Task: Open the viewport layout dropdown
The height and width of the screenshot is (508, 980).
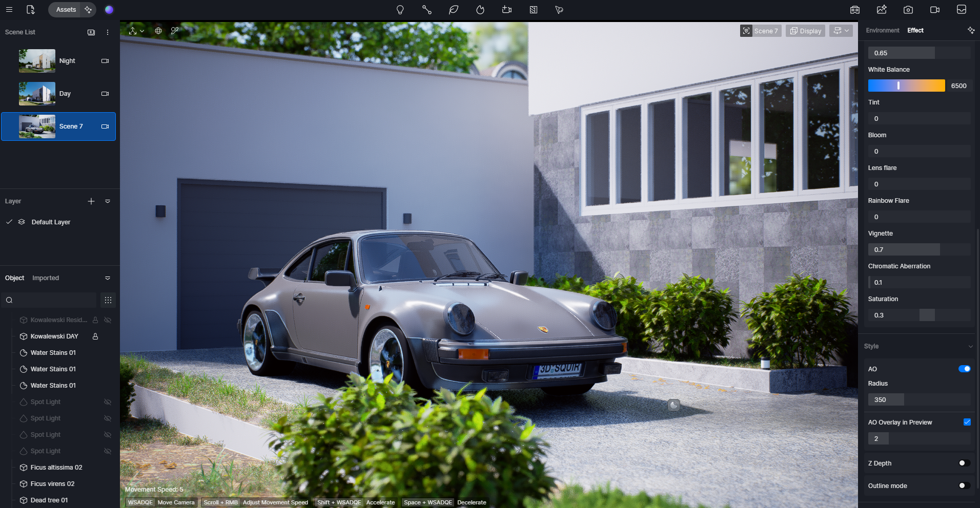Action: (x=841, y=31)
